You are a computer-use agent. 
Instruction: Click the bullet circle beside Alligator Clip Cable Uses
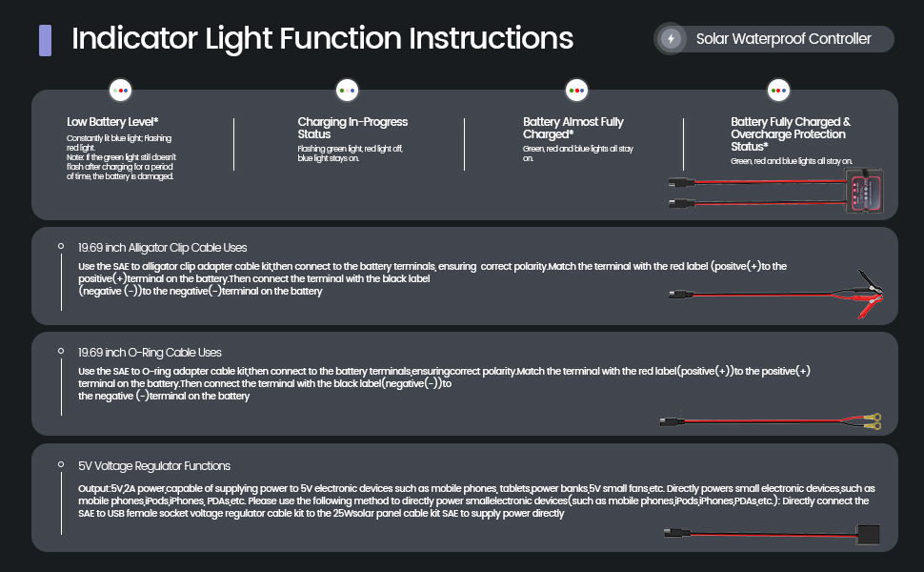(61, 246)
